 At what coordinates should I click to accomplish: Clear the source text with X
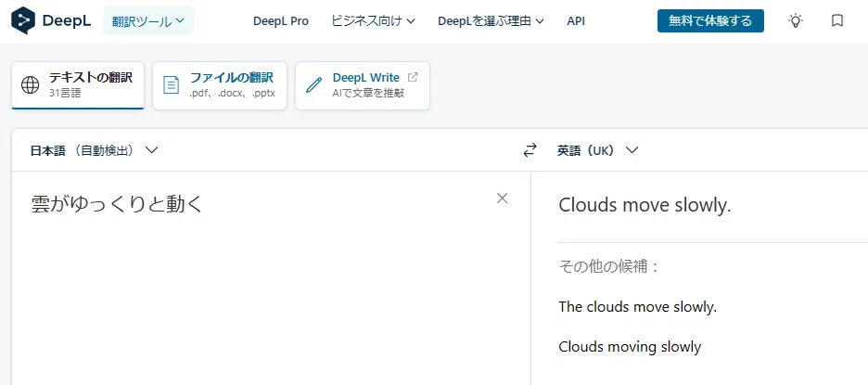coord(502,199)
